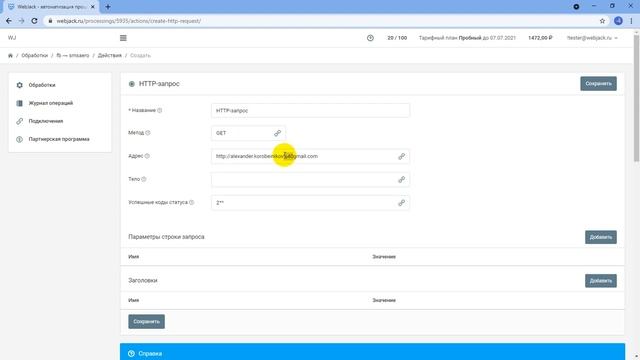Viewport: 640px width, 360px height.
Task: Click the Справка question icon
Action: (131, 353)
